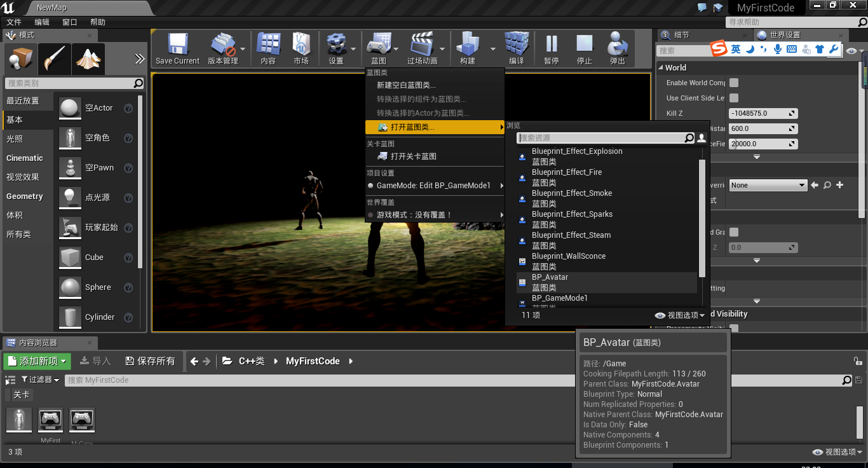This screenshot has width=868, height=468.
Task: Open Cinematics (过场动画) toolbar icon
Action: pos(422,45)
